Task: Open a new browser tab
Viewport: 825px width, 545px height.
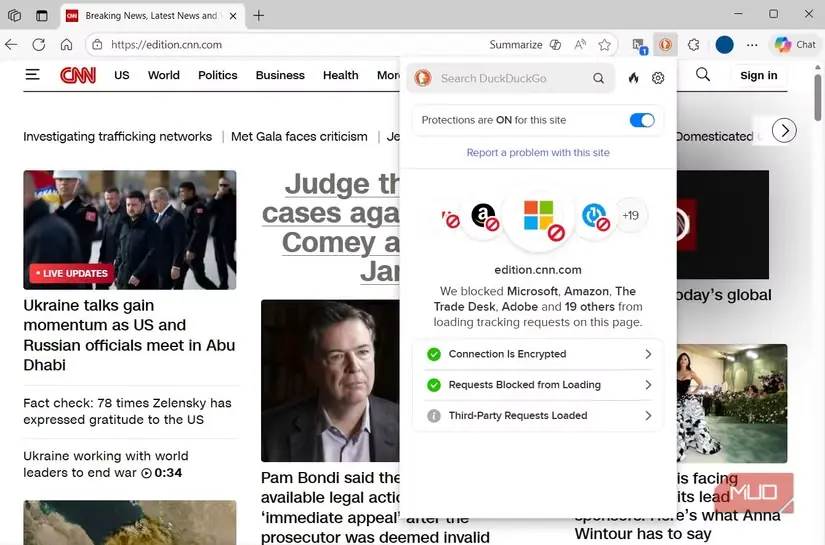Action: (x=258, y=15)
